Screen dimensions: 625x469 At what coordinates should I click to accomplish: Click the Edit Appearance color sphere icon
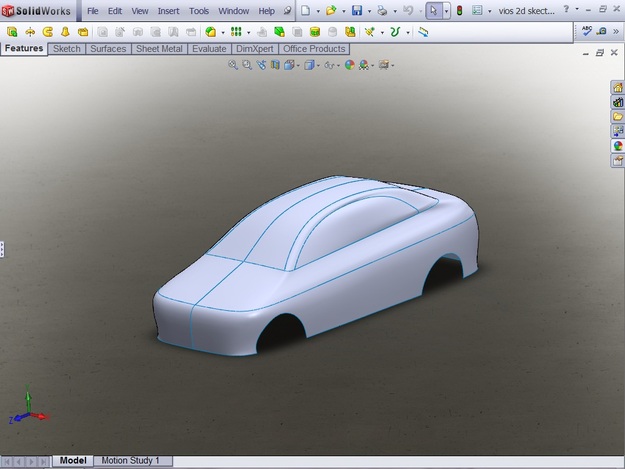click(x=350, y=65)
